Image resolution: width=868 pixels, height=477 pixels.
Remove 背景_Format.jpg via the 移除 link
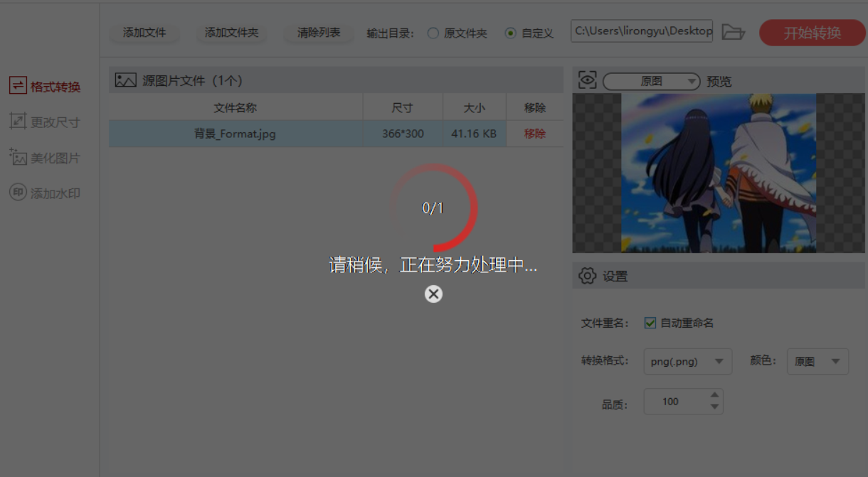pyautogui.click(x=534, y=133)
